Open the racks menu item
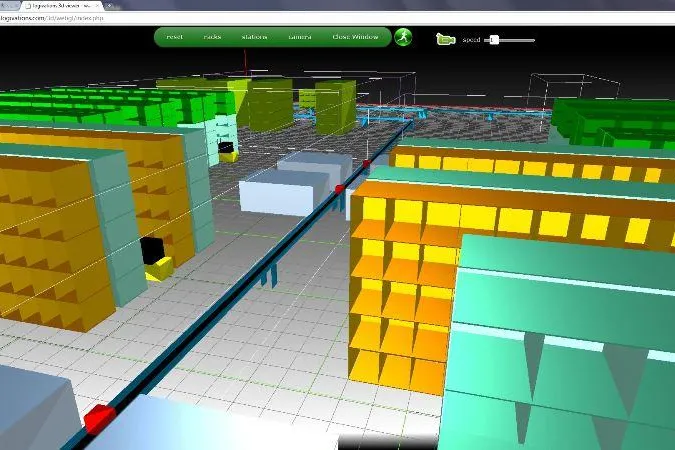This screenshot has width=675, height=450. coord(212,37)
